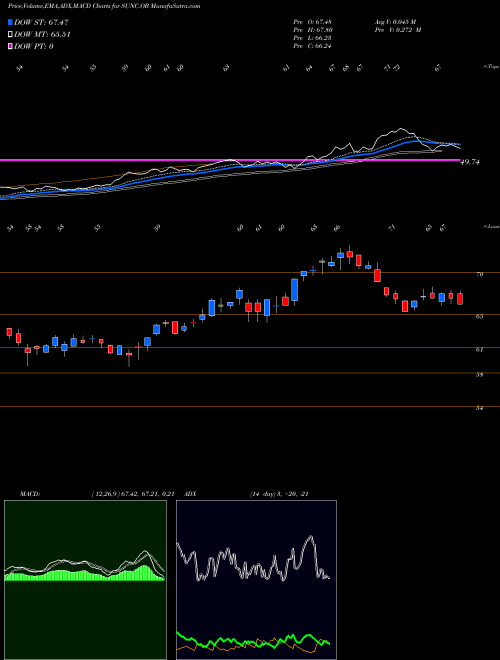This screenshot has height=660, width=500.
Task: Click the MACD panel title label
Action: [x=29, y=494]
